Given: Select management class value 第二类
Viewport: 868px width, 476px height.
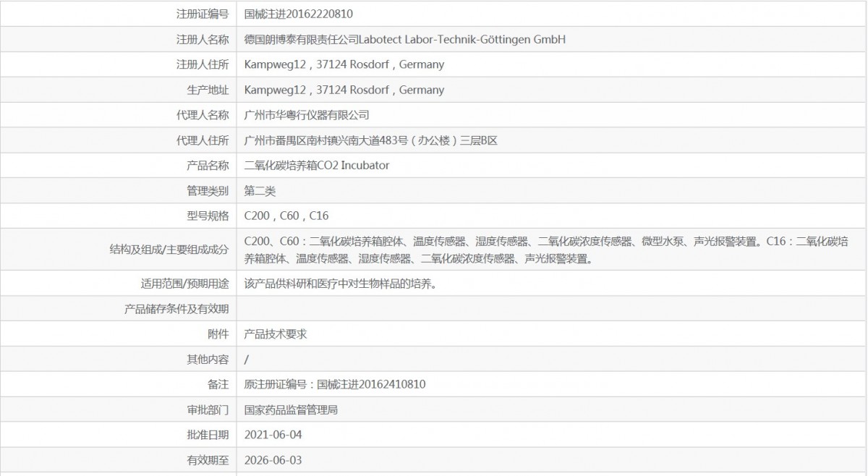Looking at the screenshot, I should [x=260, y=192].
